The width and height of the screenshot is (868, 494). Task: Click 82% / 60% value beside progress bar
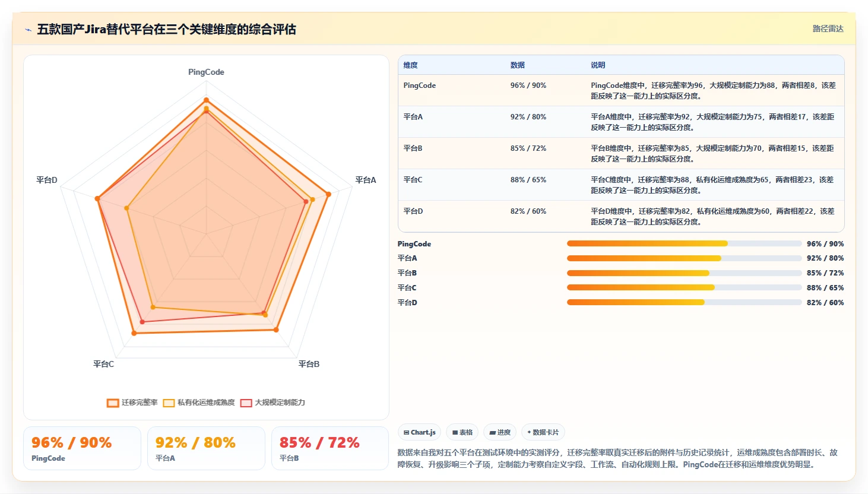[825, 303]
